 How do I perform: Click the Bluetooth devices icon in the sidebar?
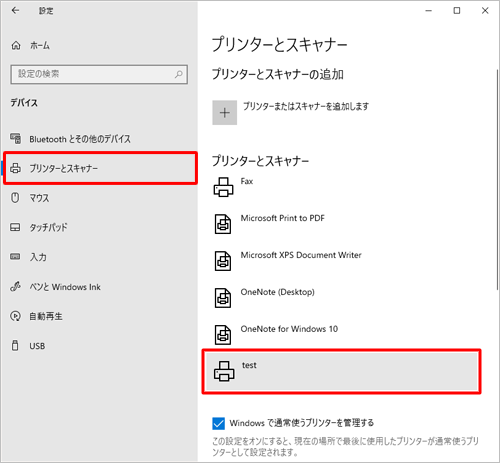pyautogui.click(x=15, y=139)
